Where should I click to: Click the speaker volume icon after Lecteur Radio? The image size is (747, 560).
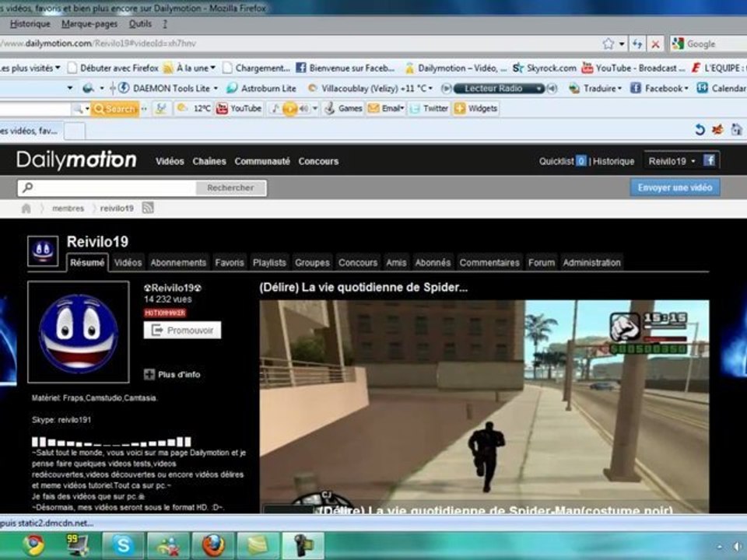point(552,89)
